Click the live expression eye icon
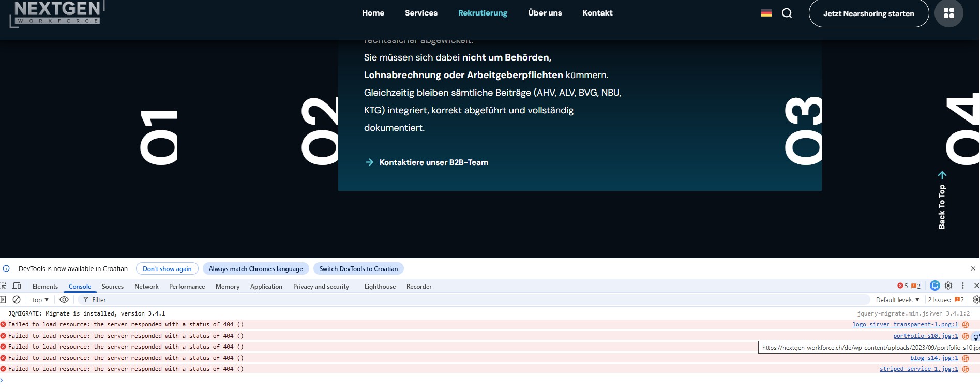 click(64, 299)
